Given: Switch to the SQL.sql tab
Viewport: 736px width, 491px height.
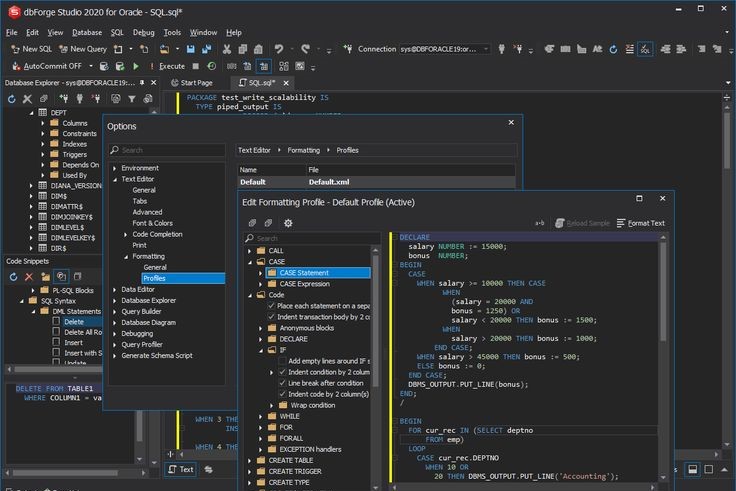Looking at the screenshot, I should (x=262, y=83).
